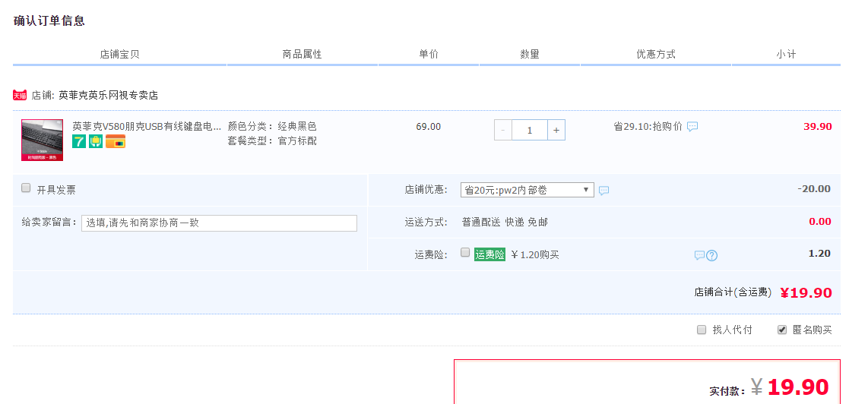Click the 商品属性 column header
The image size is (868, 404).
click(303, 54)
